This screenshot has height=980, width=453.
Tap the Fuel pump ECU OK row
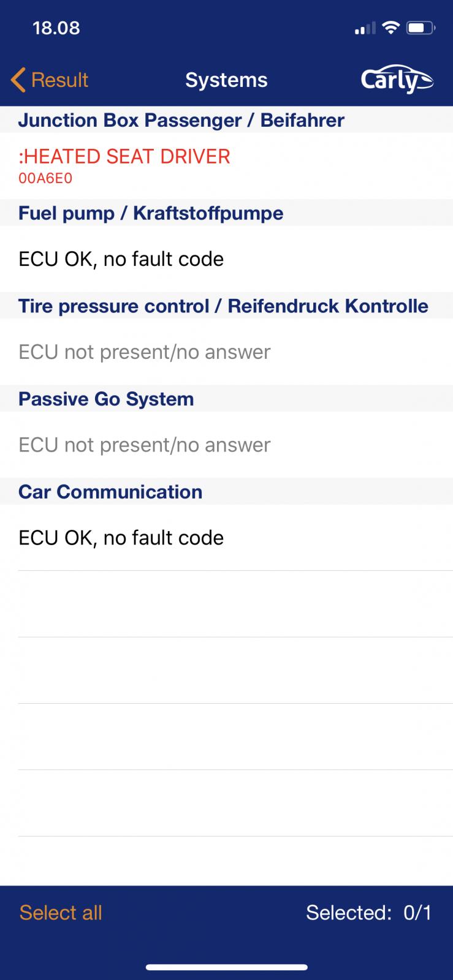pyautogui.click(x=121, y=259)
